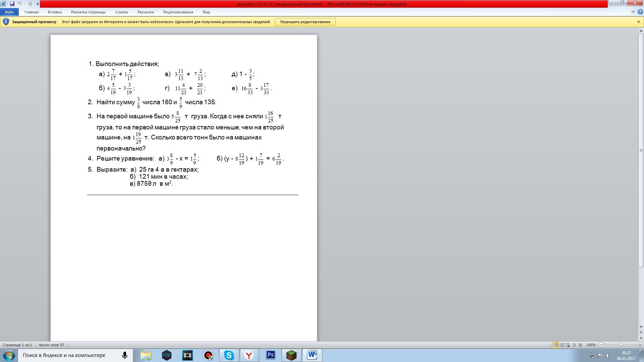
Task: Open the Файл tab
Action: pyautogui.click(x=9, y=12)
